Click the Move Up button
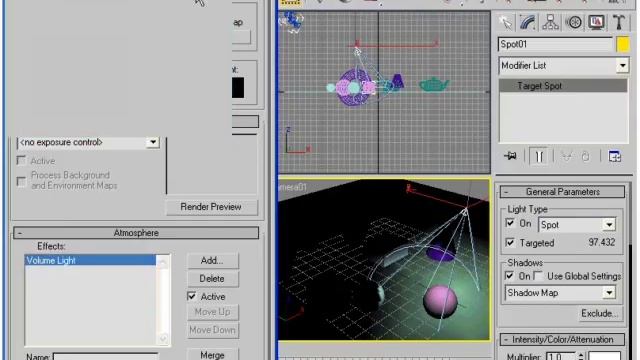Viewport: 640px width, 360px height. (212, 312)
